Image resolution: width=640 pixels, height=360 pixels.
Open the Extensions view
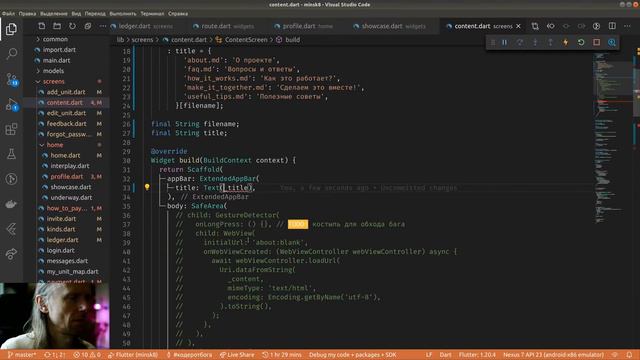[11, 129]
